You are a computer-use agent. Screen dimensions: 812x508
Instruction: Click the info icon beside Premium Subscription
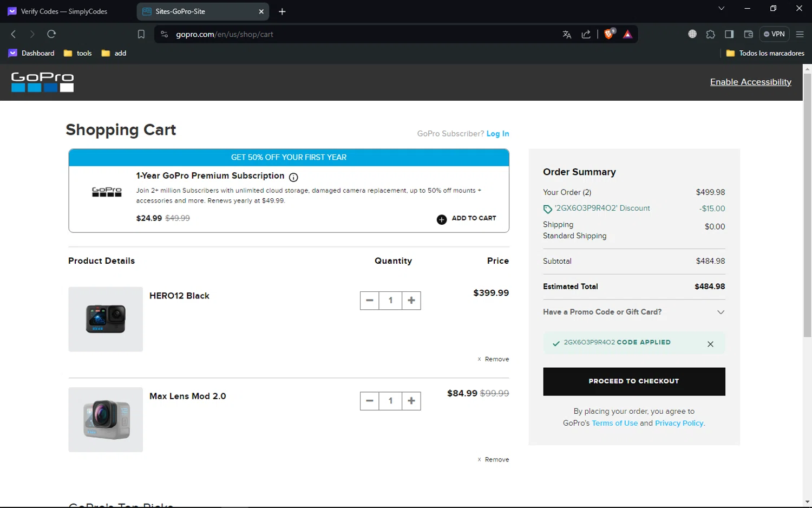[x=293, y=177]
